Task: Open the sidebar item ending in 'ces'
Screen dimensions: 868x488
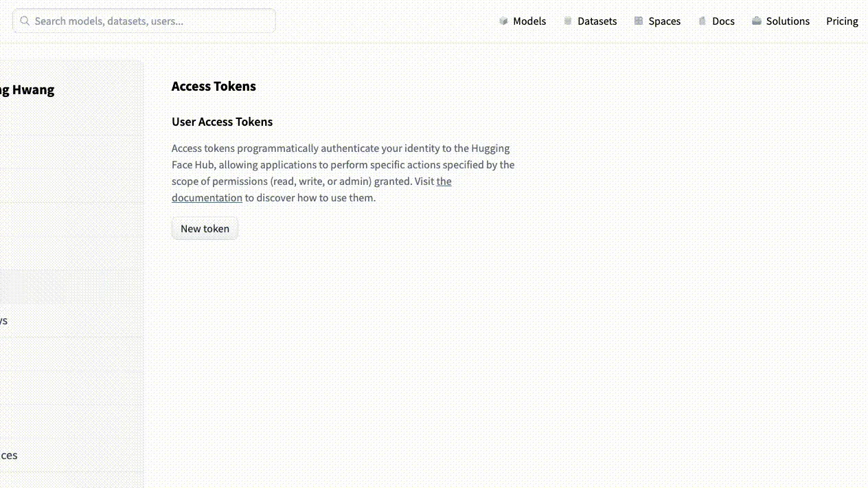Action: (8, 455)
